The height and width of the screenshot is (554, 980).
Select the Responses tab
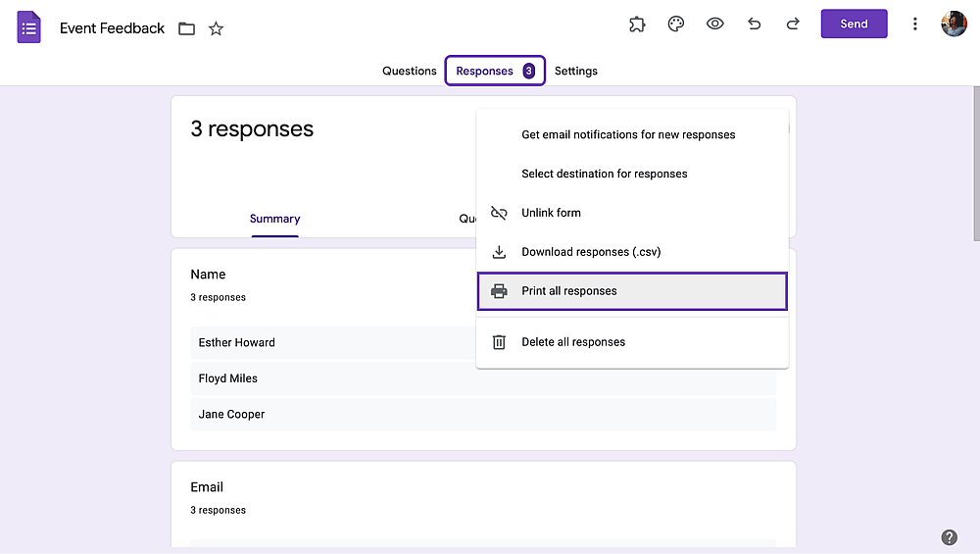(x=495, y=71)
